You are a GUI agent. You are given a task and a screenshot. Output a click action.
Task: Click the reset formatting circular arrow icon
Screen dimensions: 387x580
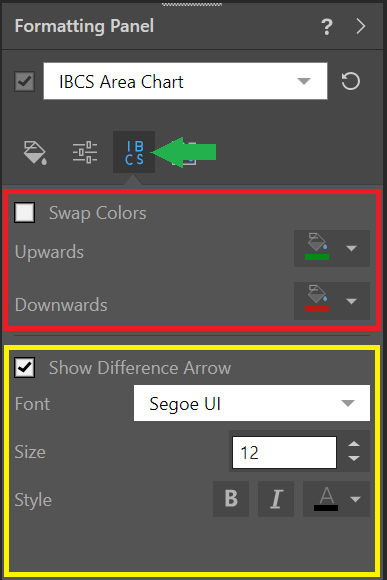click(351, 81)
